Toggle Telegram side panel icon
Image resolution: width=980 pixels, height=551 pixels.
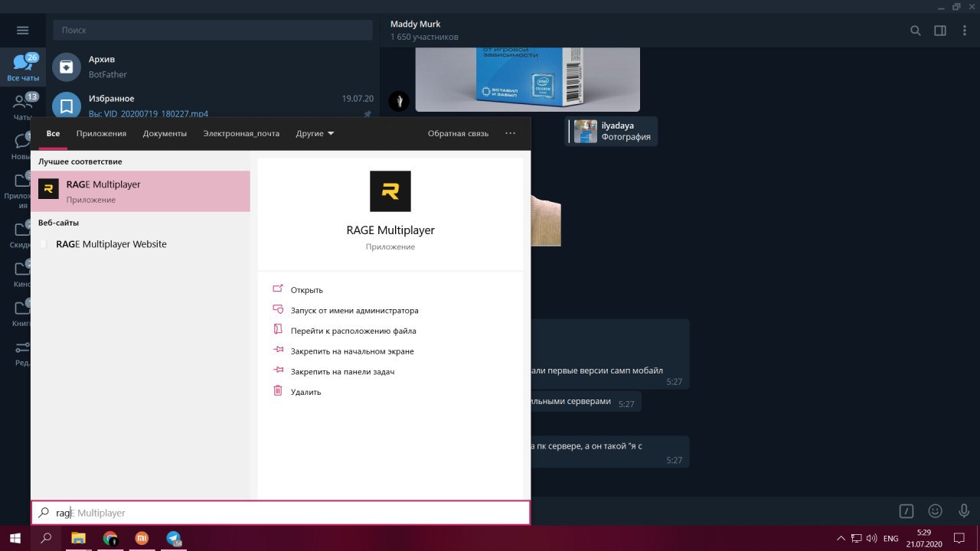940,31
